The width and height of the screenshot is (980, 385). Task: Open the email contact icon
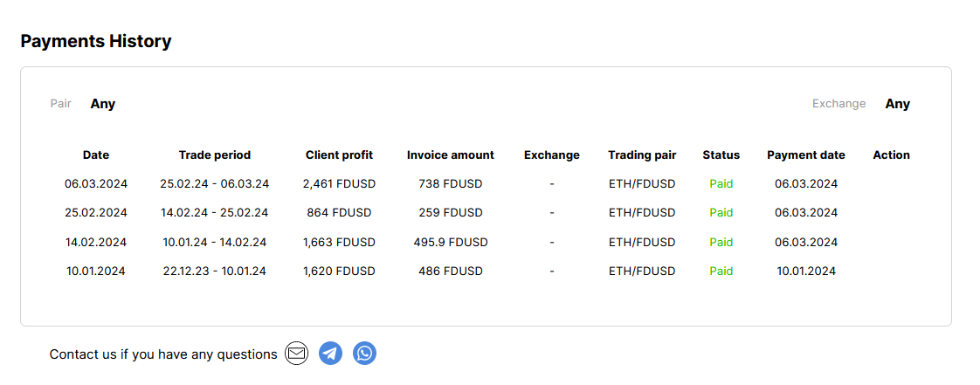[x=296, y=354]
